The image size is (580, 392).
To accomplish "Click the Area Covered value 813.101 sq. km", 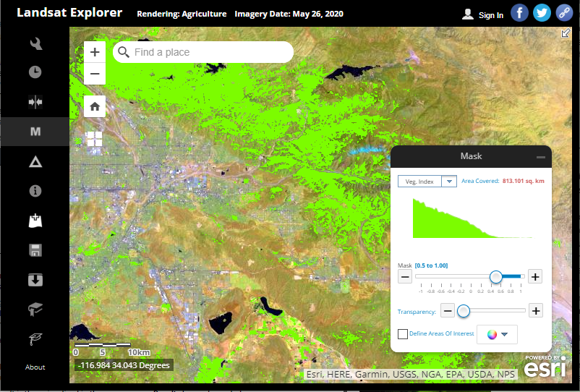I will click(523, 181).
